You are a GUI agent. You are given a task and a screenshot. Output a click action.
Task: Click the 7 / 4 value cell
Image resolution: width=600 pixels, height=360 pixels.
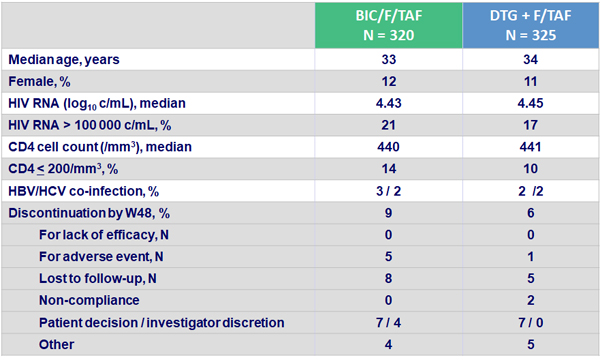pos(388,323)
